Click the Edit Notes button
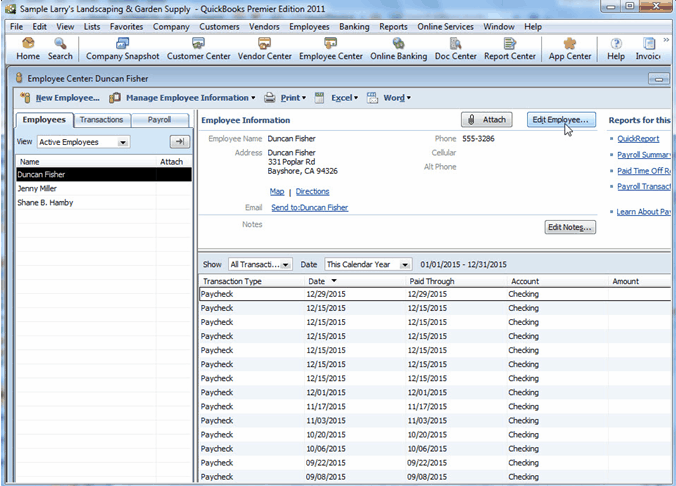 click(570, 227)
